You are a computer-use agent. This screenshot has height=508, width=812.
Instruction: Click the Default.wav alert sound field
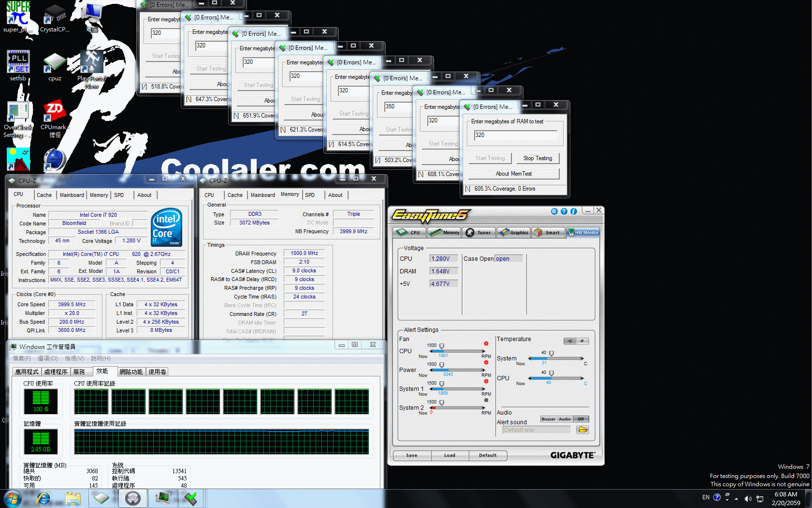click(x=536, y=430)
